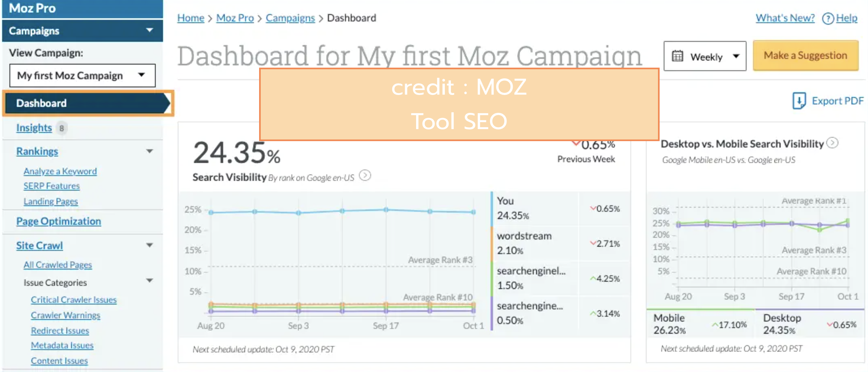Collapse the Rankings section

coord(150,151)
